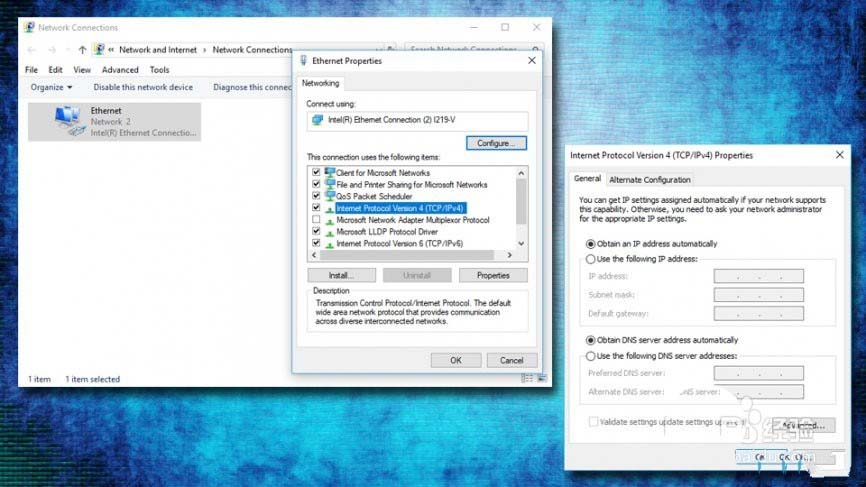Viewport: 866px width, 487px height.
Task: Click scroll down arrow in items list
Action: point(521,244)
